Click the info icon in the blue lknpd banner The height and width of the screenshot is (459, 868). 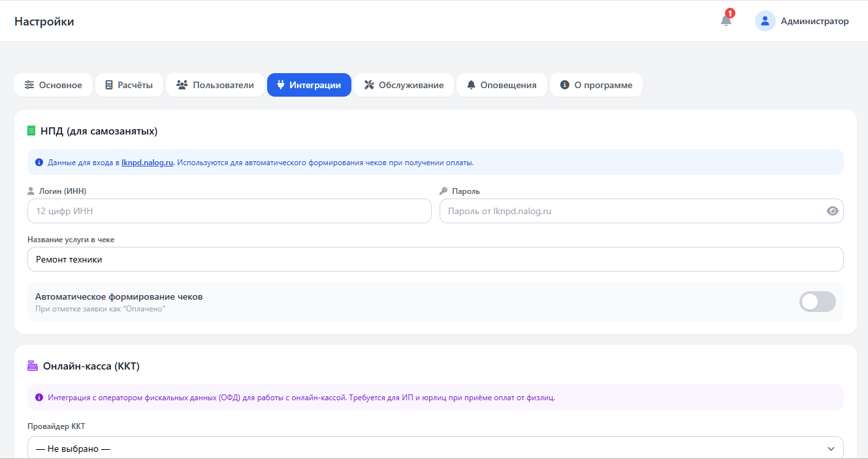pyautogui.click(x=39, y=162)
